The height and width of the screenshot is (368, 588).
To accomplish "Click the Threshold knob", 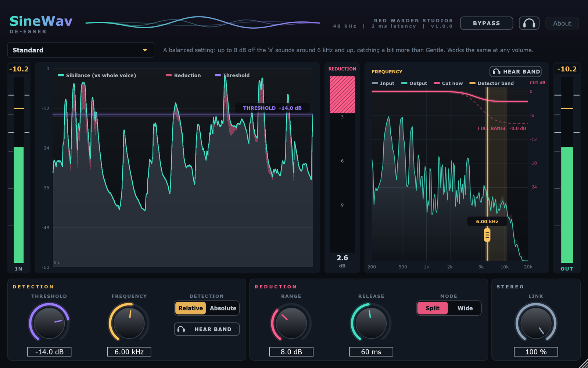I will pos(49,323).
